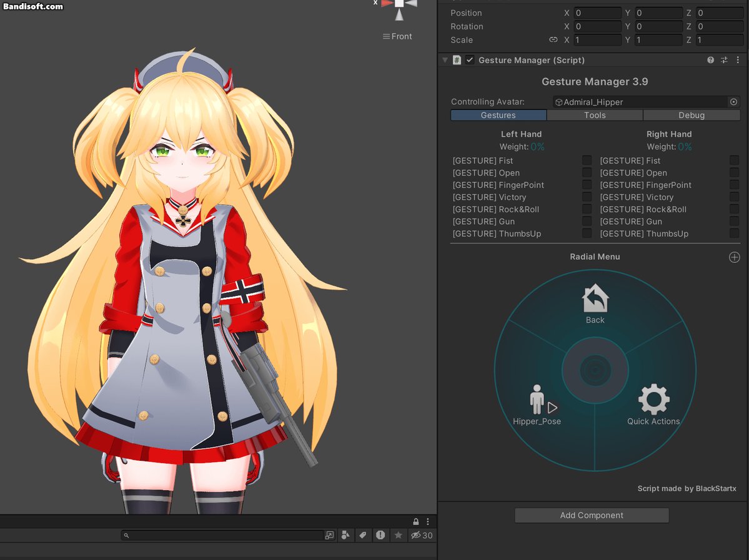Click the Add Component button
The image size is (749, 560).
click(x=592, y=515)
